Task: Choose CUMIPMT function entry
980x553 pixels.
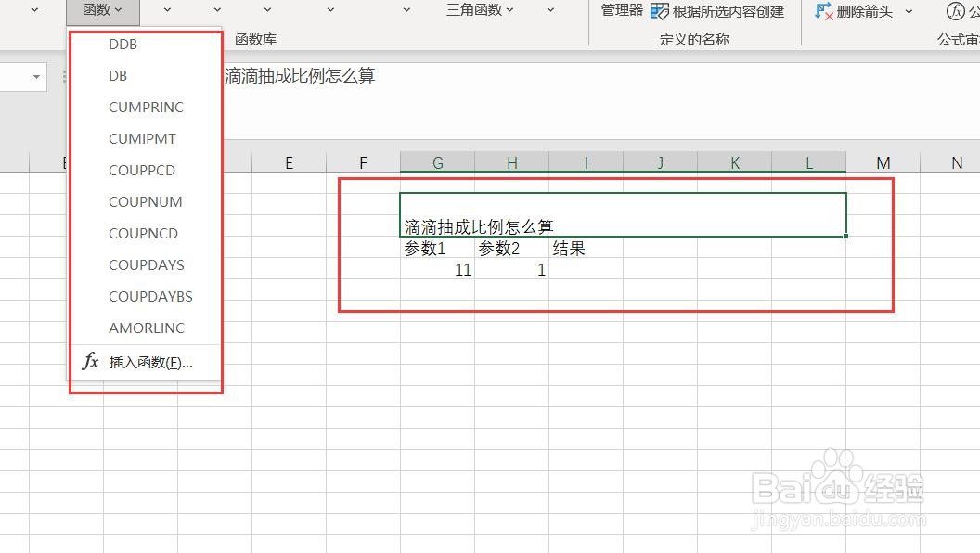Action: click(x=142, y=139)
